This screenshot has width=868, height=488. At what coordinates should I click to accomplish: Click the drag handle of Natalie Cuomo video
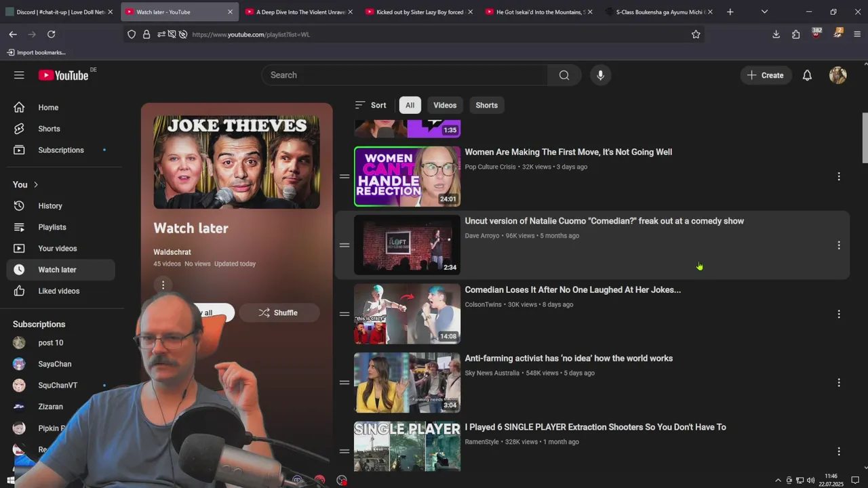[x=344, y=245]
